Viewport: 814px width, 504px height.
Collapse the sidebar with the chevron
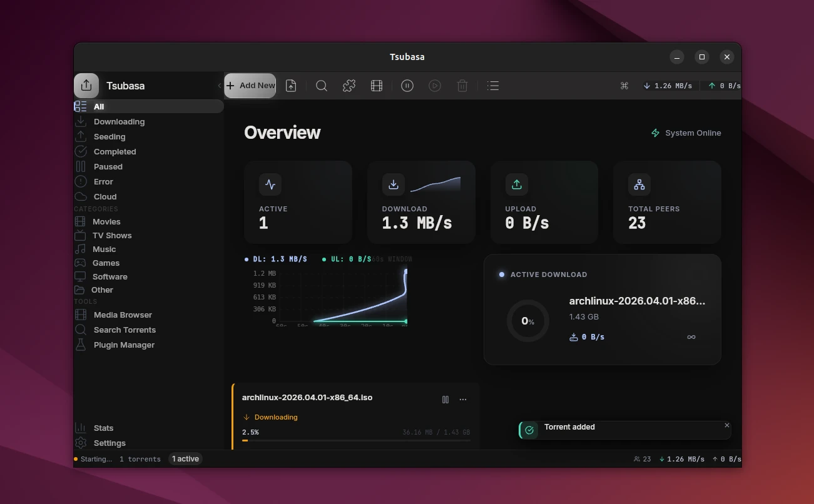220,86
